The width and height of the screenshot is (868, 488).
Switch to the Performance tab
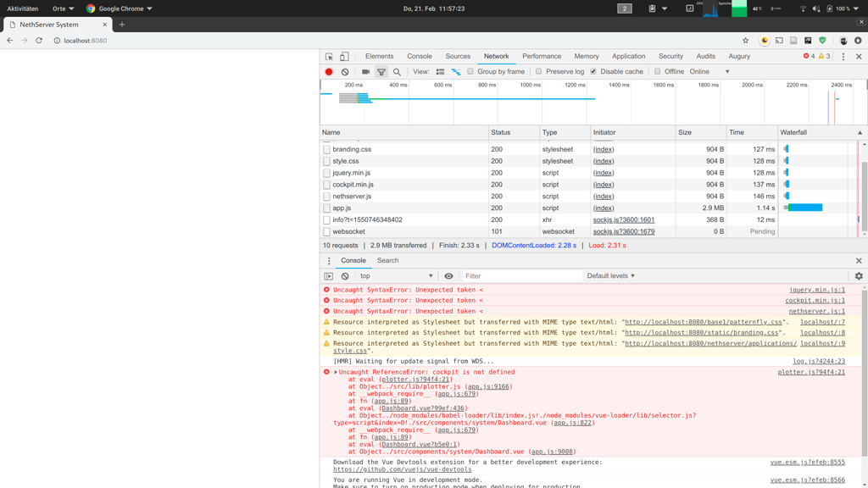tap(542, 56)
